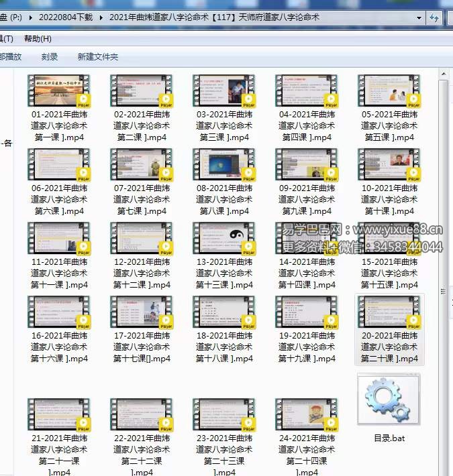The width and height of the screenshot is (453, 476).
Task: Click the 04 第四课 video thumbnail icon
Action: point(307,91)
